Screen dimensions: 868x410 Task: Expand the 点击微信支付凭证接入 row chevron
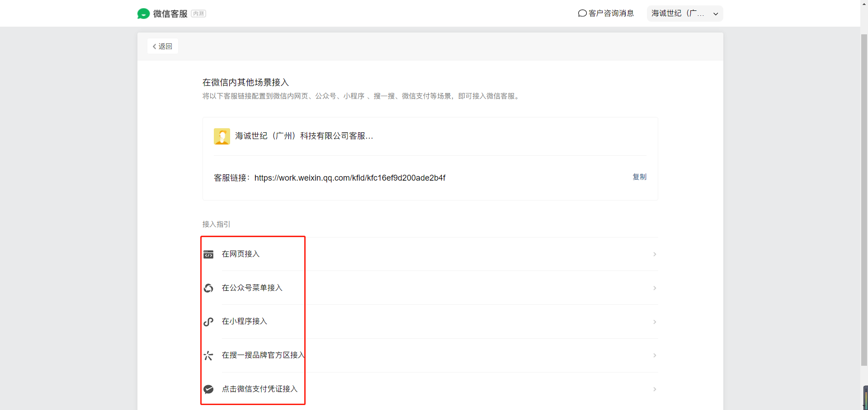[655, 389]
